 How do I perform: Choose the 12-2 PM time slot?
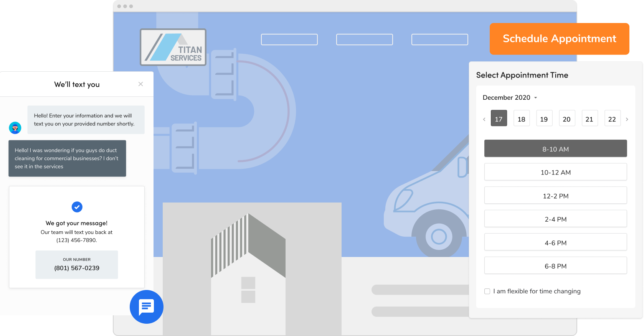(555, 195)
